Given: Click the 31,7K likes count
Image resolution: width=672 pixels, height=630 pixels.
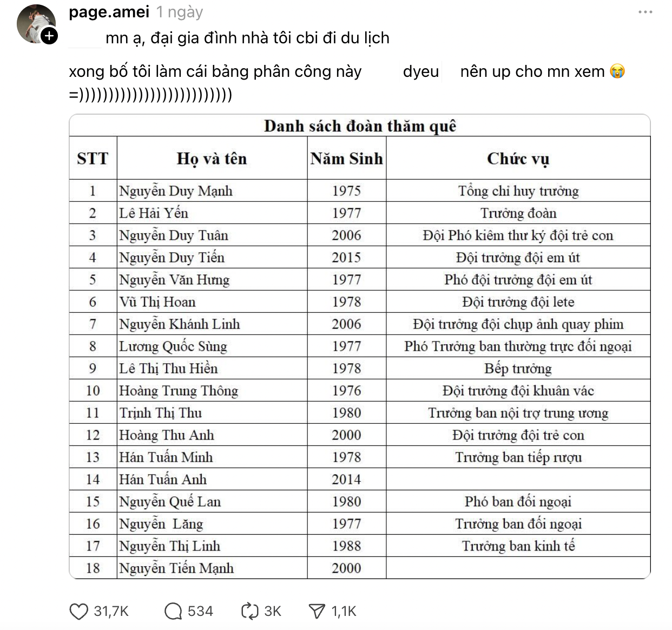Looking at the screenshot, I should coord(111,612).
